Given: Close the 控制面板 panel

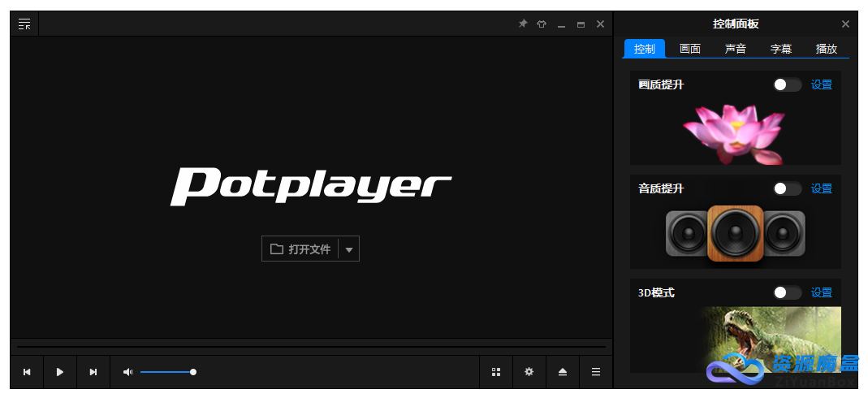Looking at the screenshot, I should point(845,24).
